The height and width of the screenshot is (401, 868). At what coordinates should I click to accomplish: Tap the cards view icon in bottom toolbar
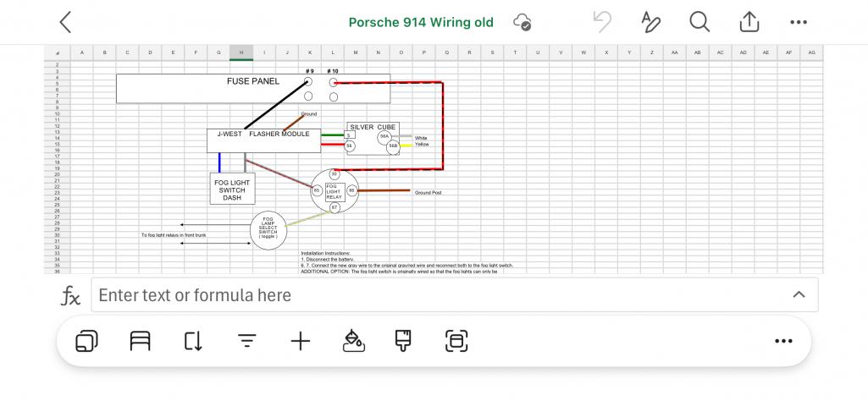[86, 341]
